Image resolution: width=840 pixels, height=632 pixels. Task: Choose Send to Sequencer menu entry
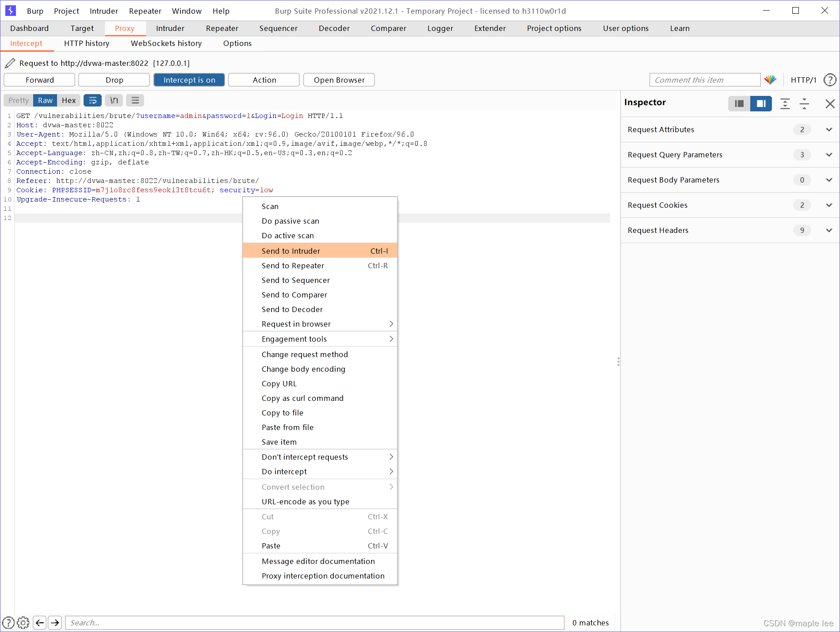pyautogui.click(x=320, y=280)
